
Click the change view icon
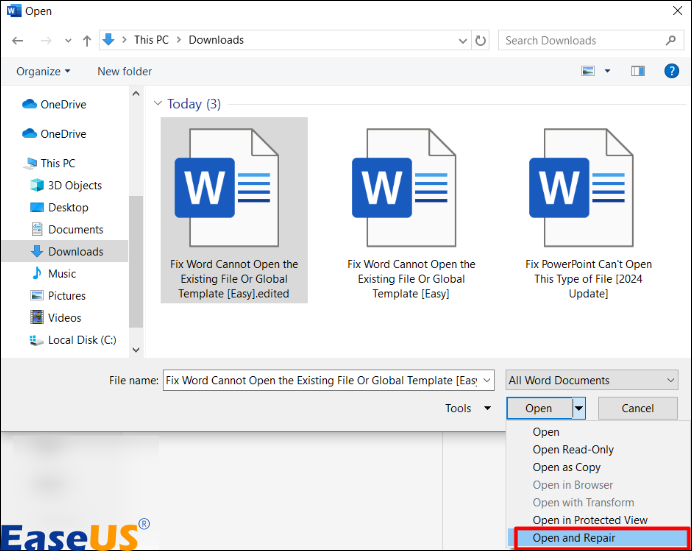(589, 71)
